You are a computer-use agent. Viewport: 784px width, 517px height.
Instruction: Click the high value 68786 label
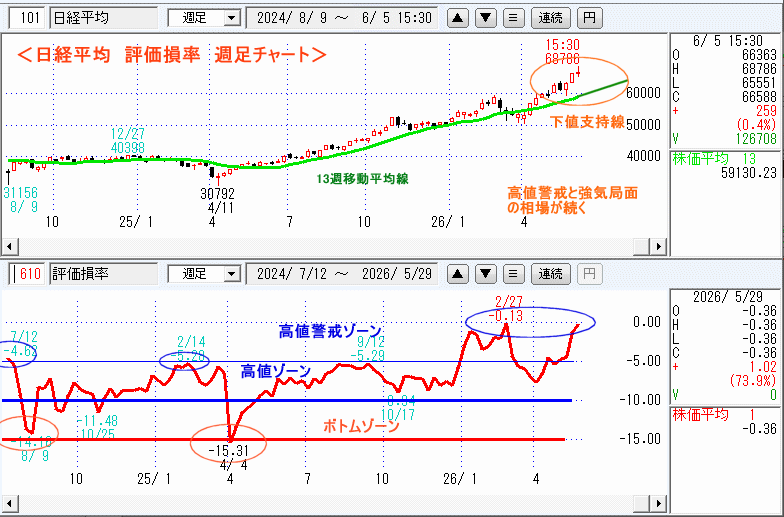pos(562,59)
